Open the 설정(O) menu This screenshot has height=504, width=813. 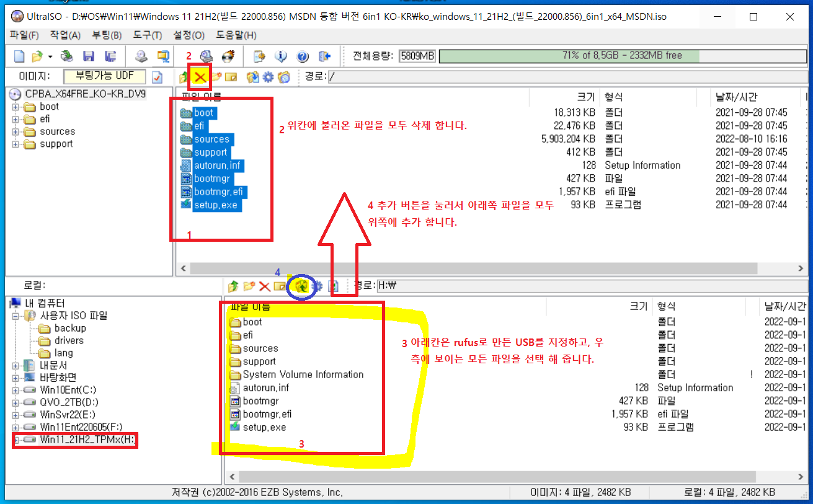[x=189, y=35]
